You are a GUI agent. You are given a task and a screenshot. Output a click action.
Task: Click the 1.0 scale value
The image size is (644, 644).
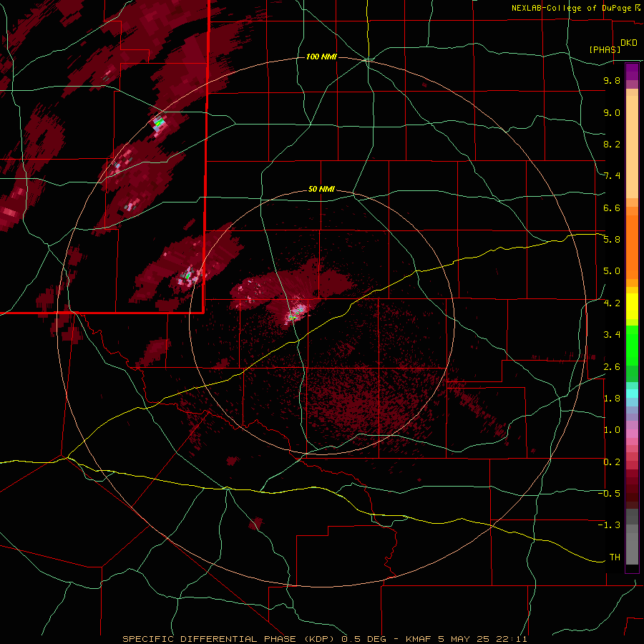click(x=612, y=430)
